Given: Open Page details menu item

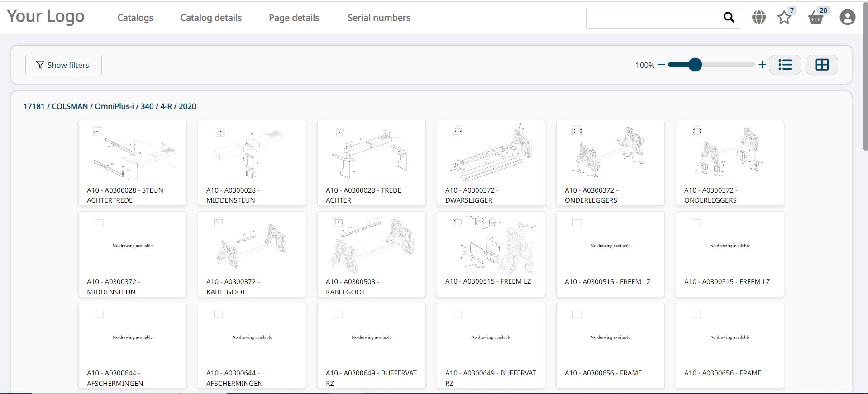Looking at the screenshot, I should point(294,18).
